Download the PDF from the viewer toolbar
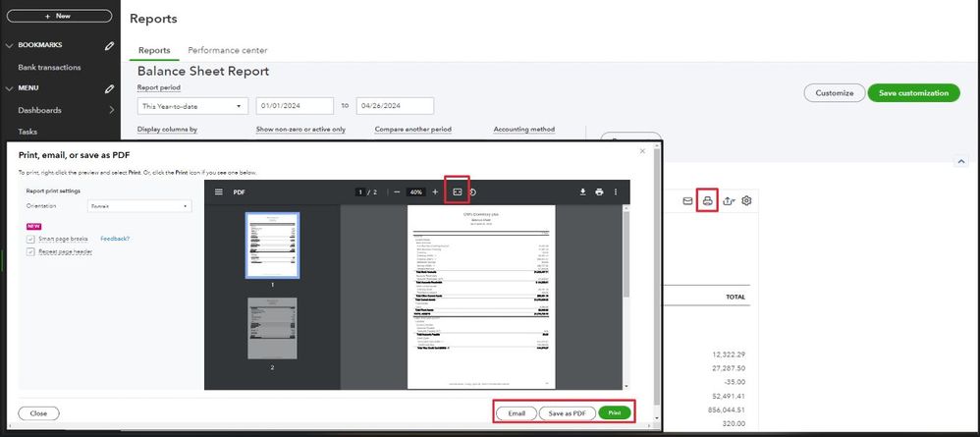Image resolution: width=980 pixels, height=437 pixels. [582, 191]
